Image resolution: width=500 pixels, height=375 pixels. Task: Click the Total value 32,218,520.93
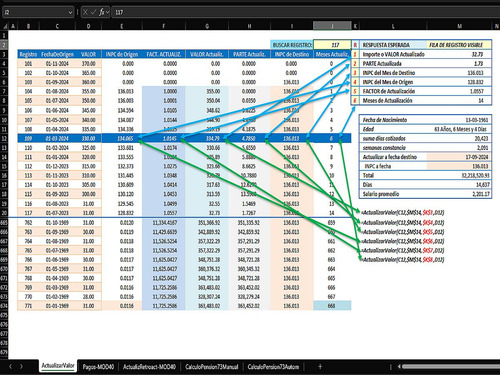(x=459, y=175)
